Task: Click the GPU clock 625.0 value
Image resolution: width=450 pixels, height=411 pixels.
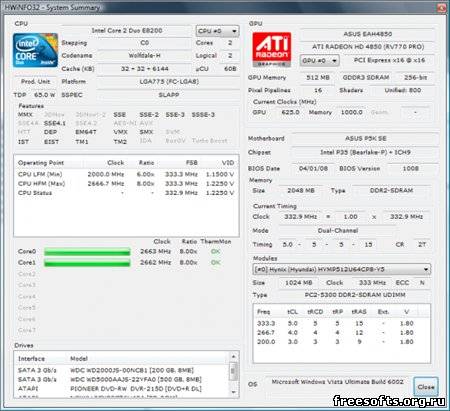Action: click(x=290, y=112)
